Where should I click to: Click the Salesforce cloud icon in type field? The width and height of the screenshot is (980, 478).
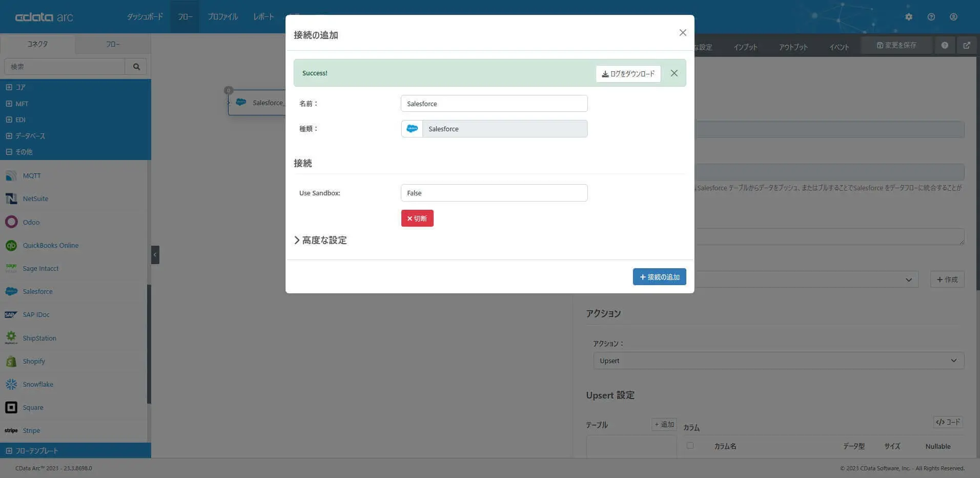click(412, 129)
